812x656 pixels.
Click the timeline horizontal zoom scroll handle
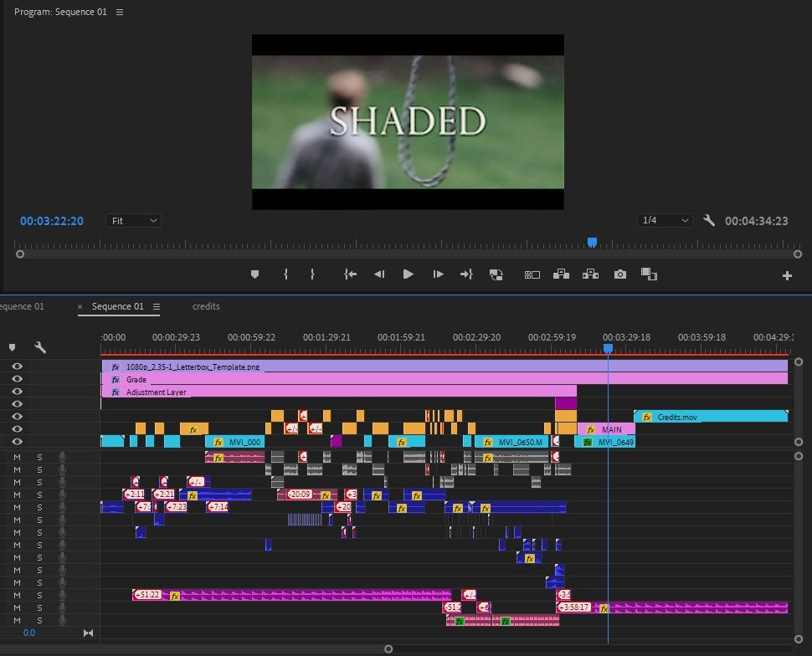coord(388,648)
